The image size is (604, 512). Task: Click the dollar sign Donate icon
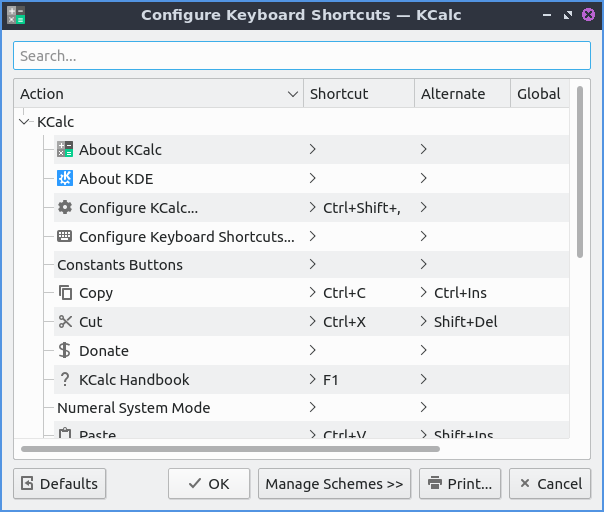pyautogui.click(x=65, y=351)
